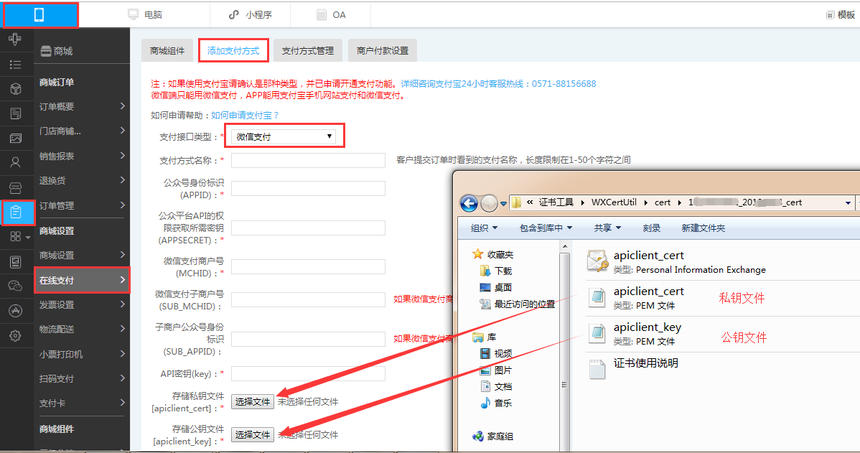Switch to the 商城组件 tab
This screenshot has width=860, height=453.
[167, 50]
